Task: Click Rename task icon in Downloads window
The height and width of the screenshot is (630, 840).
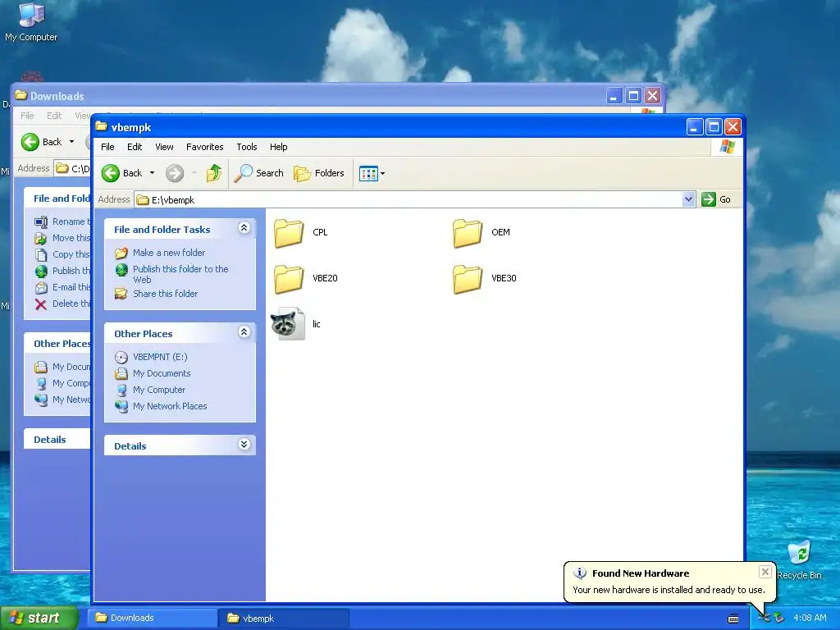Action: click(x=41, y=221)
